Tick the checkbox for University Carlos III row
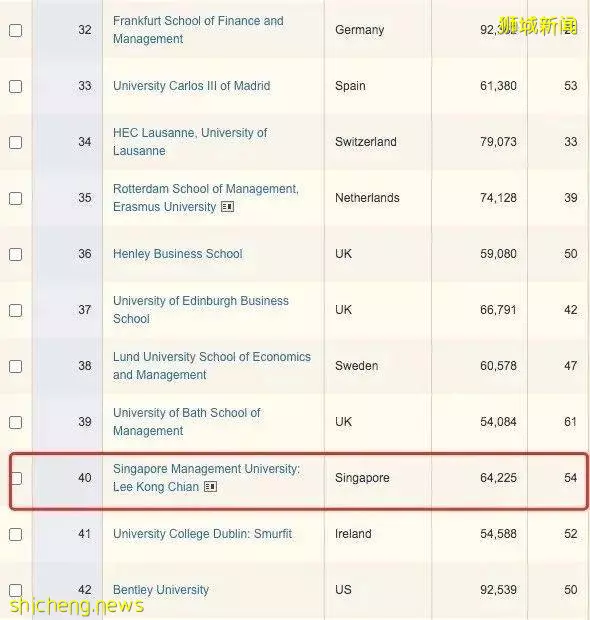590x620 pixels. coord(15,86)
